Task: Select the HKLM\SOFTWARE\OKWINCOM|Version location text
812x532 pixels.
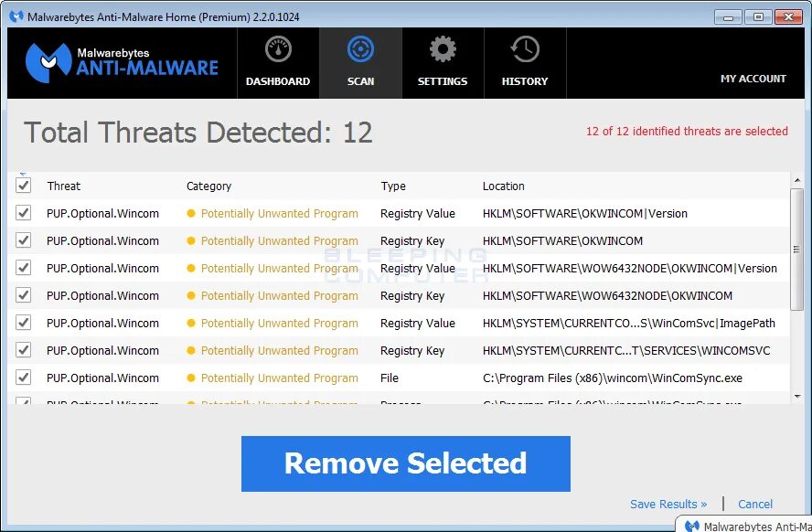Action: (584, 213)
